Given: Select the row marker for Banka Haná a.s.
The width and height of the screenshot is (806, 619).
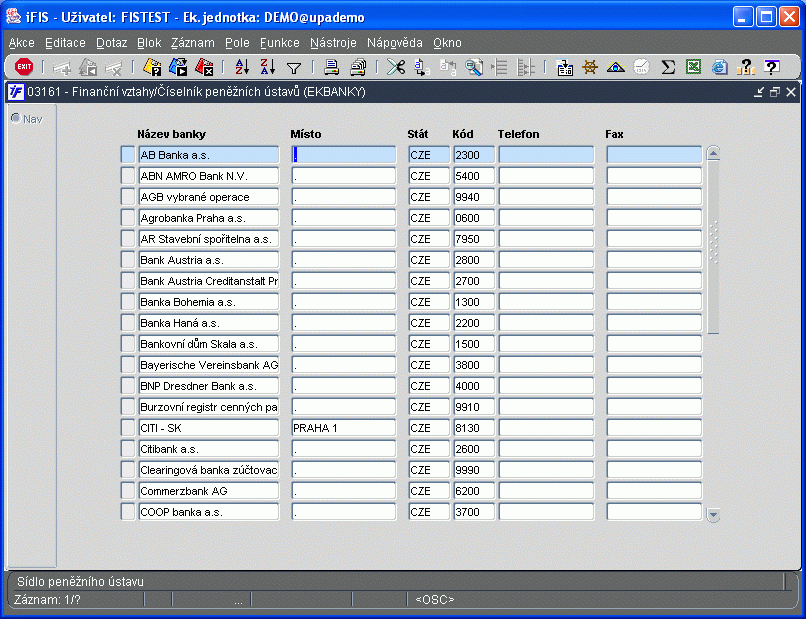Looking at the screenshot, I should [x=127, y=323].
